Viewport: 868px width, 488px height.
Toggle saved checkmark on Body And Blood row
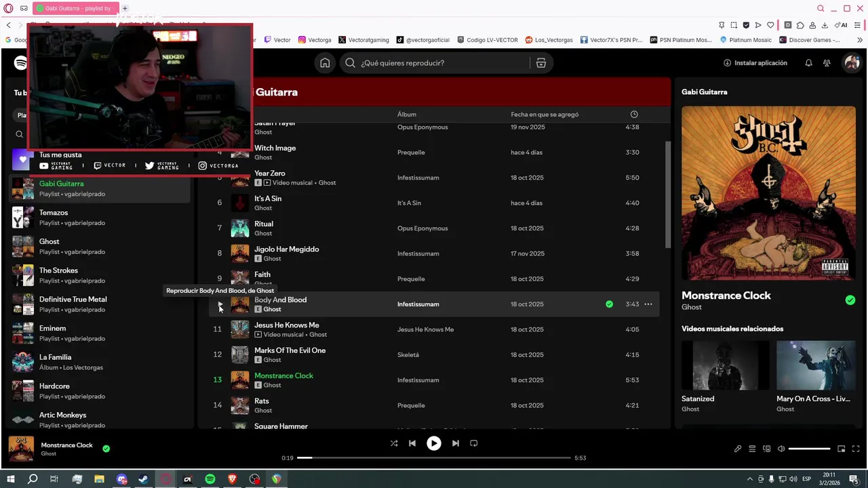609,304
